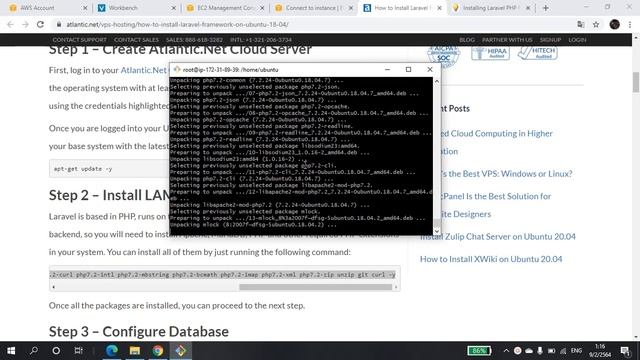640x360 pixels.
Task: Open Microsoft Edge from taskbar
Action: (112, 351)
